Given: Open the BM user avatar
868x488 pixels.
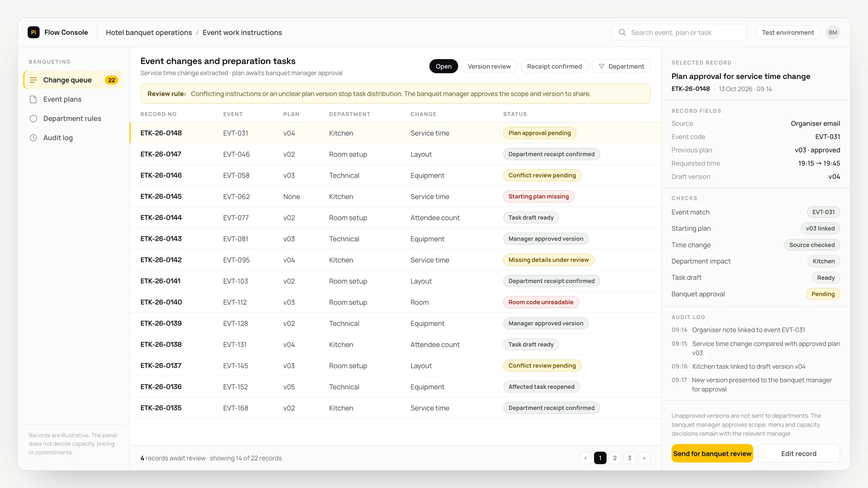Looking at the screenshot, I should (x=833, y=33).
